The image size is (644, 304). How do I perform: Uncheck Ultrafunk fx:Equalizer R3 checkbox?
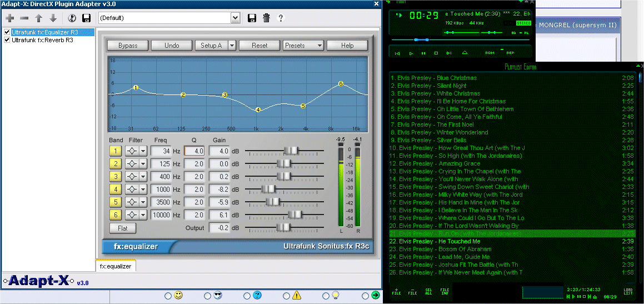coord(7,32)
